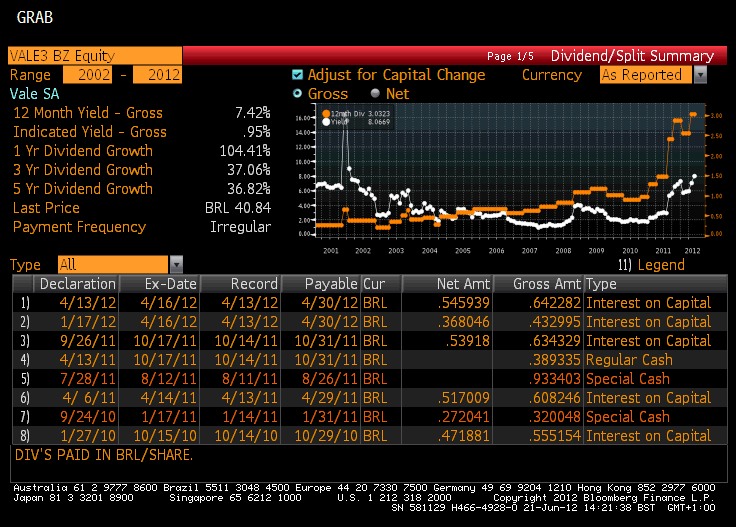Click the Net Amt column header
This screenshot has height=527, width=736.
coord(463,284)
